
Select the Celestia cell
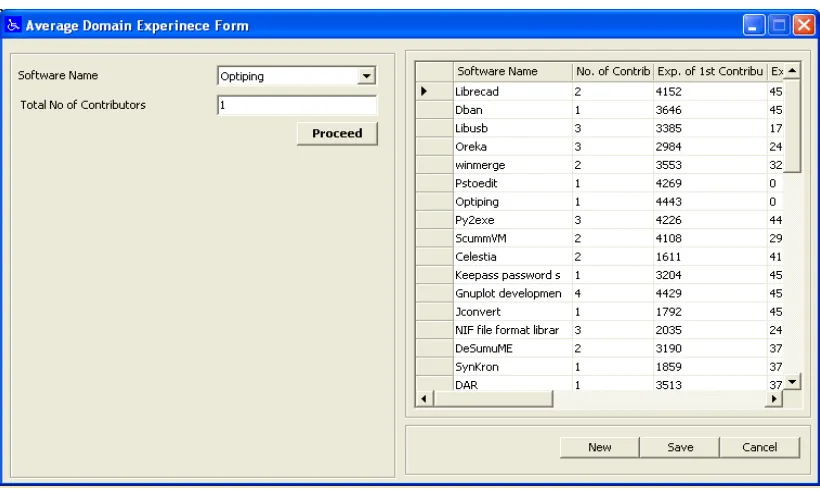[512, 256]
